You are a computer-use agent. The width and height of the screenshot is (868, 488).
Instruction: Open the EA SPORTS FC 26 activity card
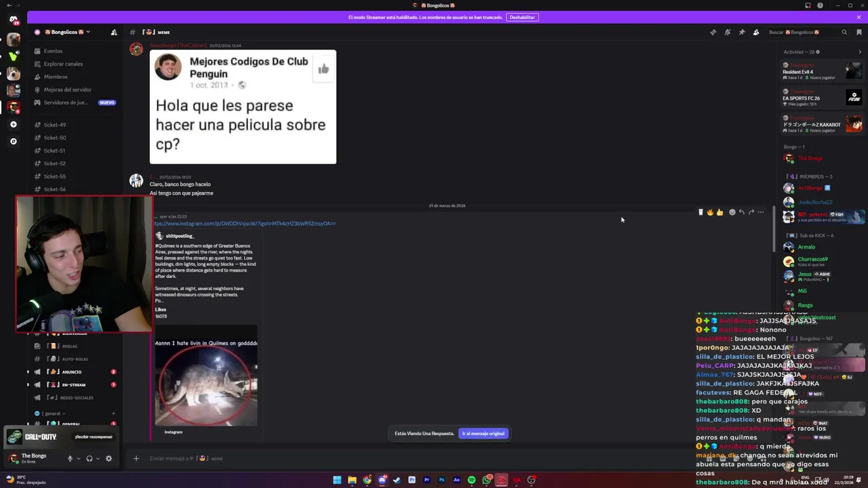coord(822,97)
